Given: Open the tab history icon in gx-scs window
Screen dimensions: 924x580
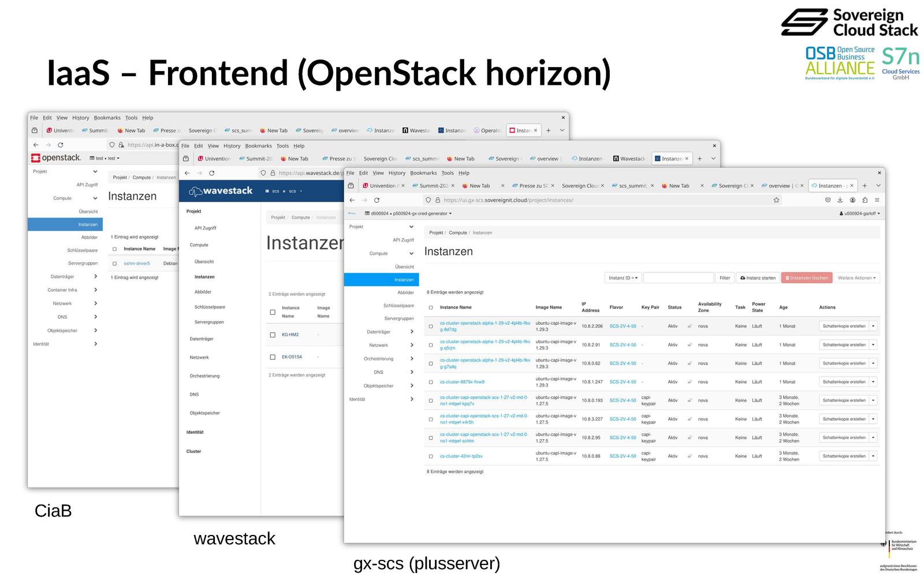Looking at the screenshot, I should pos(351,185).
